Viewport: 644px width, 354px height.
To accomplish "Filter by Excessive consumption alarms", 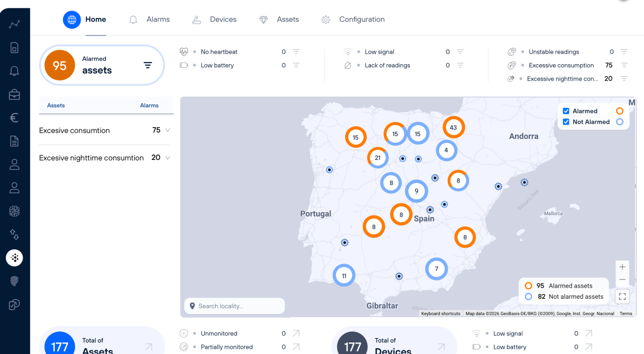I will click(624, 65).
